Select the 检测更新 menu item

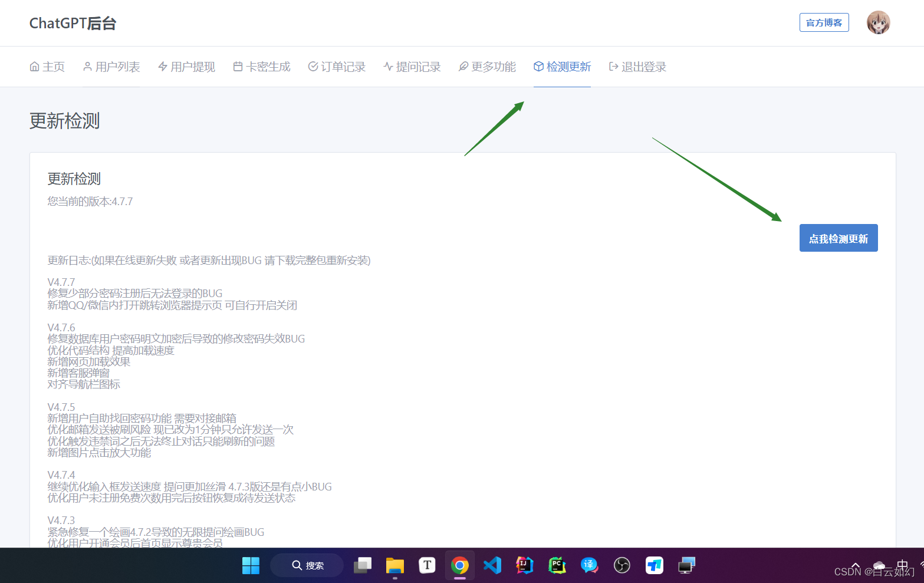562,67
